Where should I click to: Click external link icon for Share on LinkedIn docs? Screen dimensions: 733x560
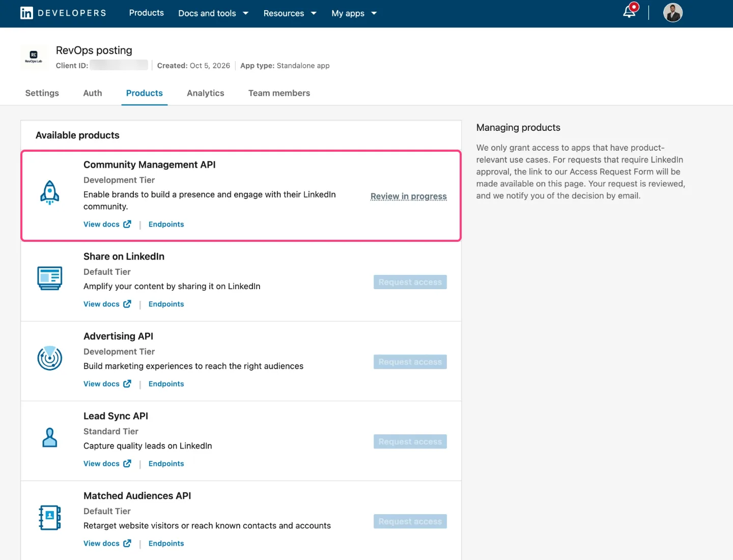(127, 304)
